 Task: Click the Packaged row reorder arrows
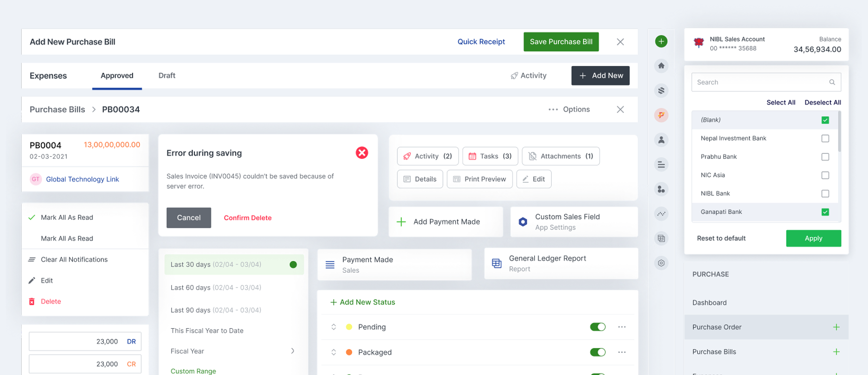click(x=334, y=352)
